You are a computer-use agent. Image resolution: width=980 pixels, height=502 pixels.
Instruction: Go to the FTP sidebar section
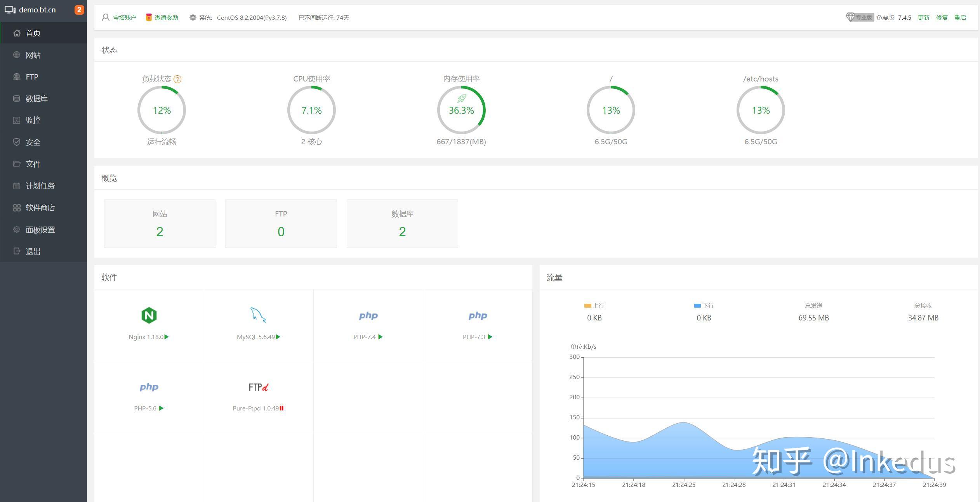(x=43, y=77)
